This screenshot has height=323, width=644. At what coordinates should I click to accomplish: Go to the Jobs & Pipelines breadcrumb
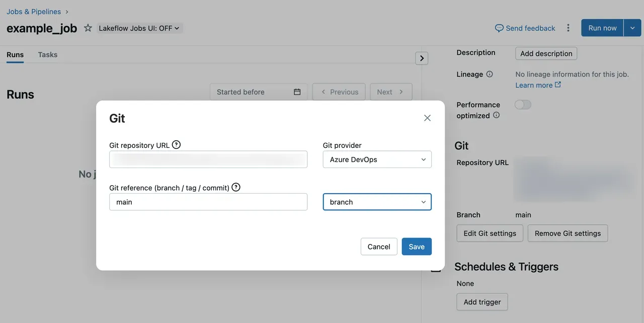34,12
